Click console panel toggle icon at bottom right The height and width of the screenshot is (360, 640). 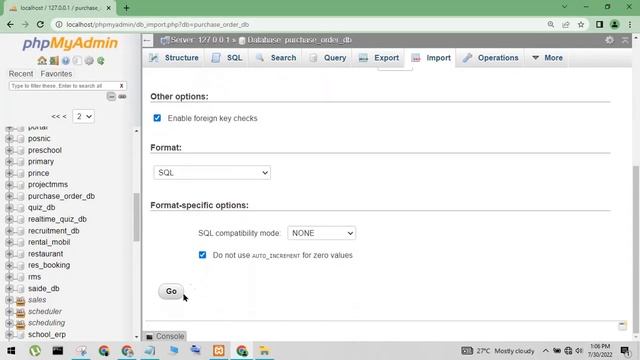(x=622, y=325)
